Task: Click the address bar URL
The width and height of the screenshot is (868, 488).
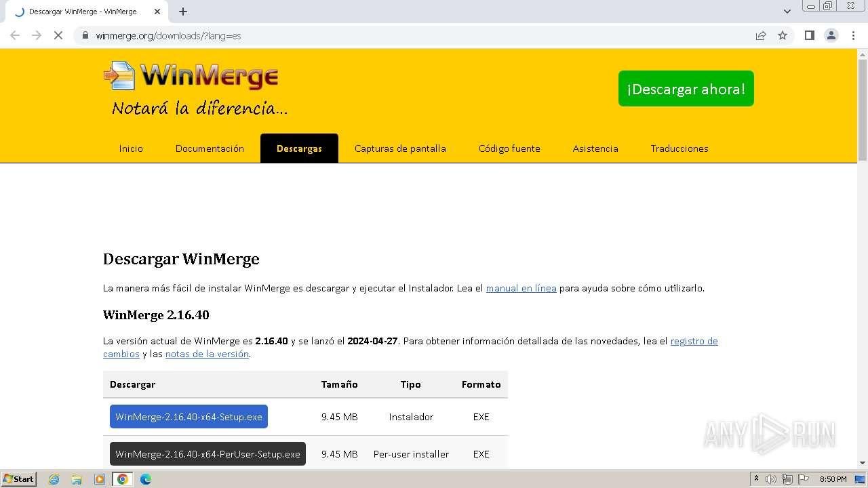Action: click(168, 35)
